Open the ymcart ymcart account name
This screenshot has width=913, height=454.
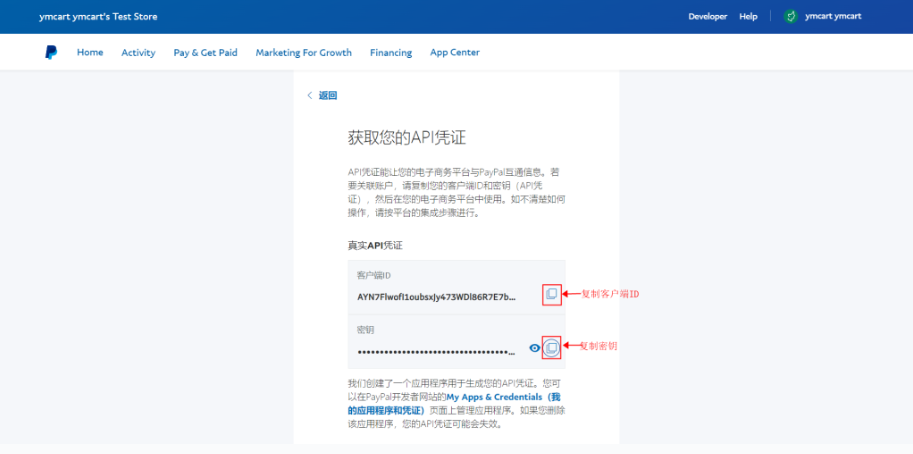pos(833,16)
